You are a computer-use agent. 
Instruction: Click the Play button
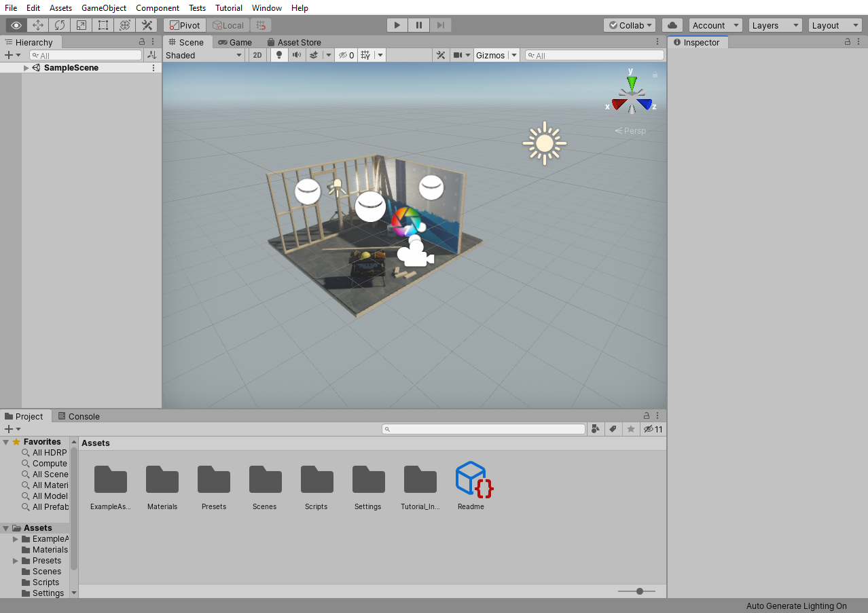[x=397, y=25]
